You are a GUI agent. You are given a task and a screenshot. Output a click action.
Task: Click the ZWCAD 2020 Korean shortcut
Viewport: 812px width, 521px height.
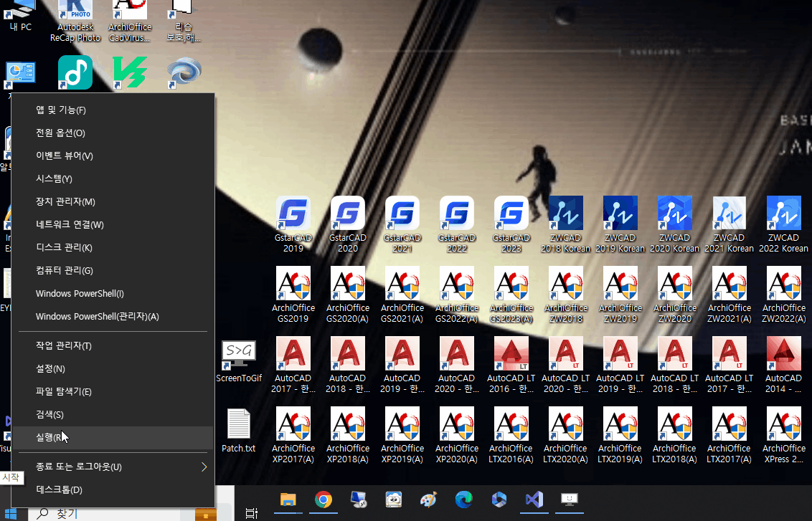click(x=674, y=224)
